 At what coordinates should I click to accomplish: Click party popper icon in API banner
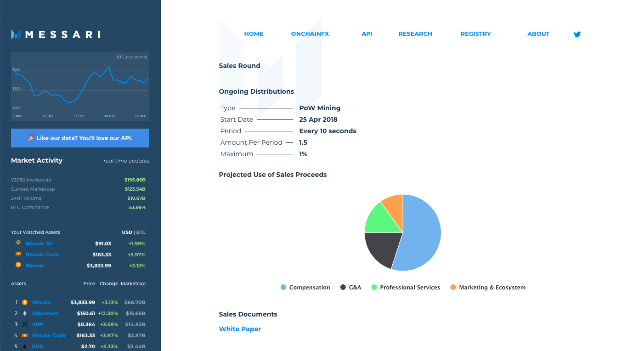(x=31, y=138)
